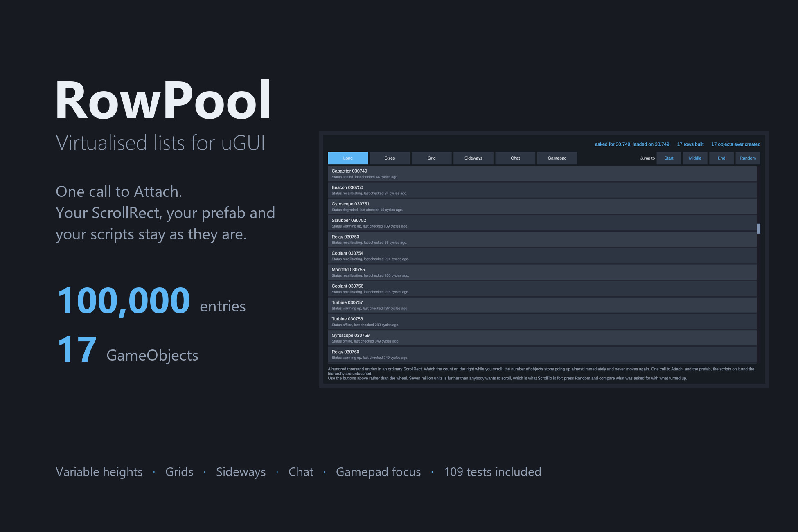Open the Chat demo tab
Viewport: 798px width, 532px height.
coord(515,158)
